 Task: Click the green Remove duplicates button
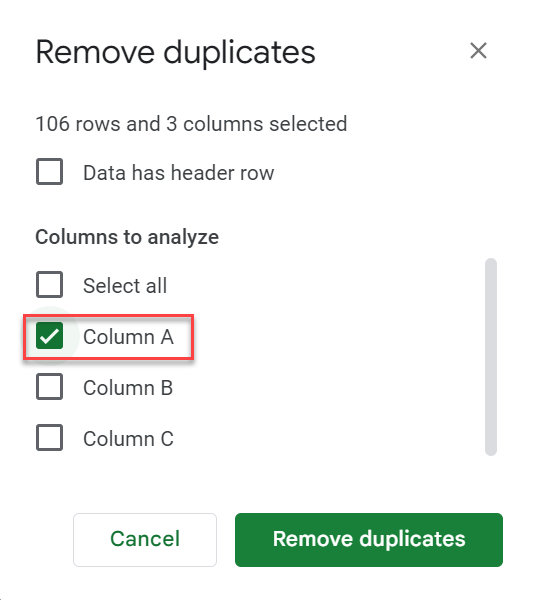click(x=369, y=540)
